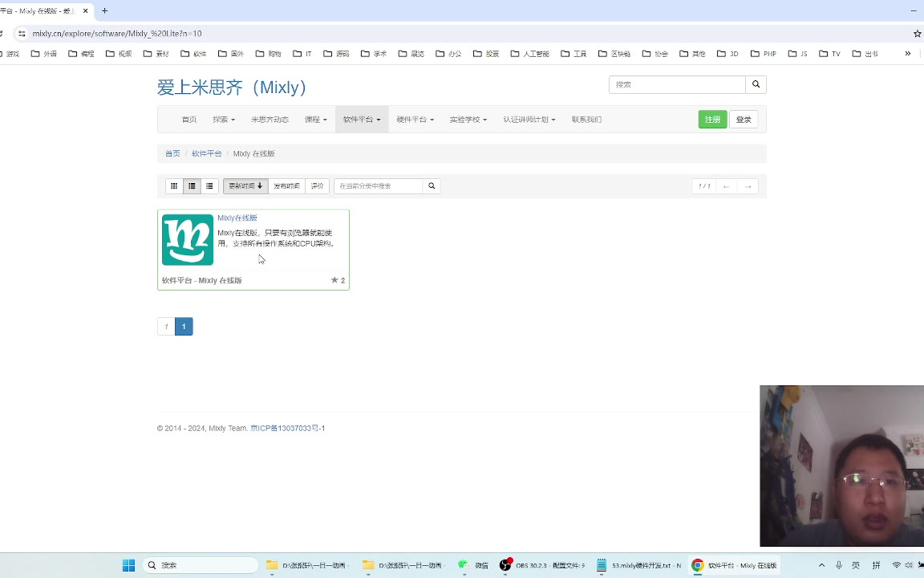Viewport: 924px width, 578px height.
Task: Click the card footer text 软件平台 - Mixly 在线版
Action: (x=202, y=280)
